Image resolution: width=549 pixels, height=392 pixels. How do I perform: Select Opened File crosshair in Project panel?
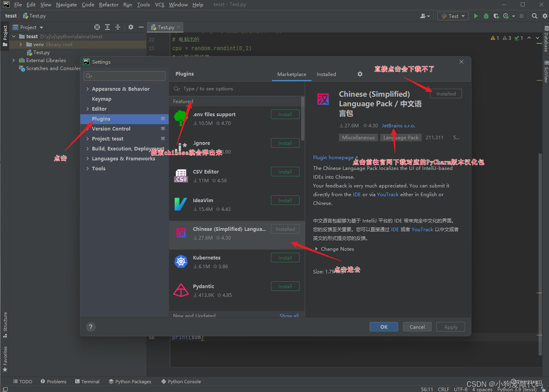coord(97,27)
